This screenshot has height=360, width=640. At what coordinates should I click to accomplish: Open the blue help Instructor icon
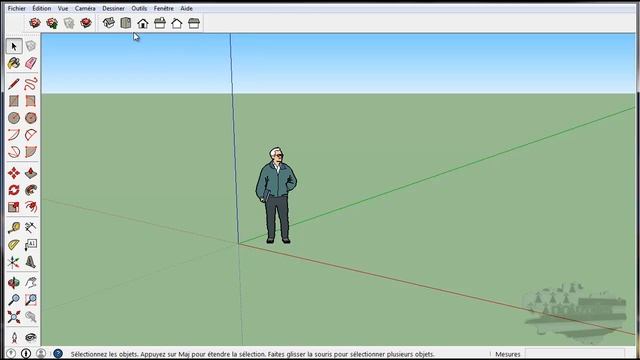point(58,353)
